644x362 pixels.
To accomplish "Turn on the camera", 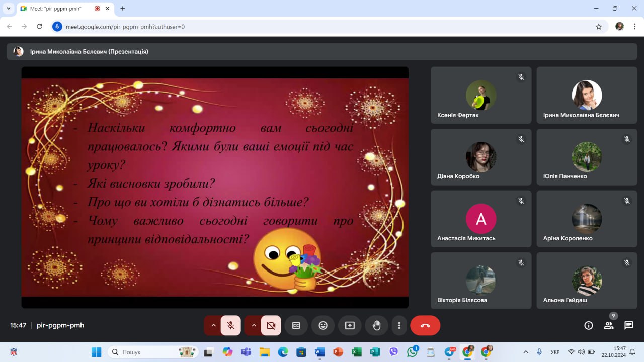I will (271, 325).
